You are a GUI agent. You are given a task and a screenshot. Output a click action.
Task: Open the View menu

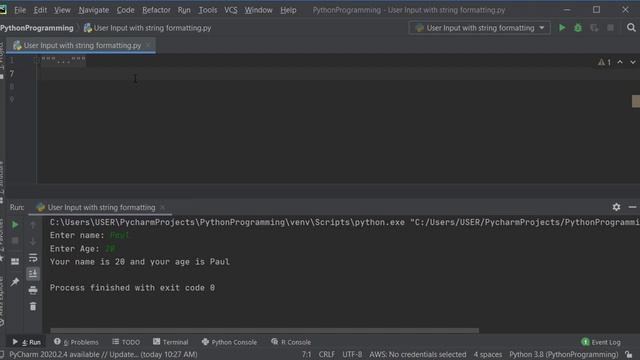[x=62, y=10]
